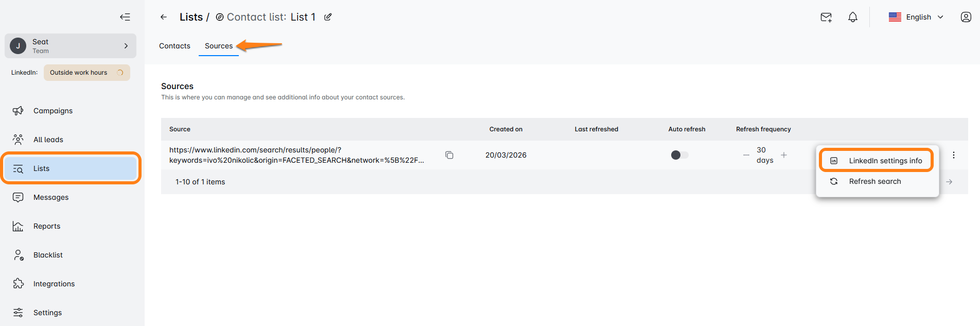Click the Outside work hours status badge
The image size is (980, 326).
(86, 73)
